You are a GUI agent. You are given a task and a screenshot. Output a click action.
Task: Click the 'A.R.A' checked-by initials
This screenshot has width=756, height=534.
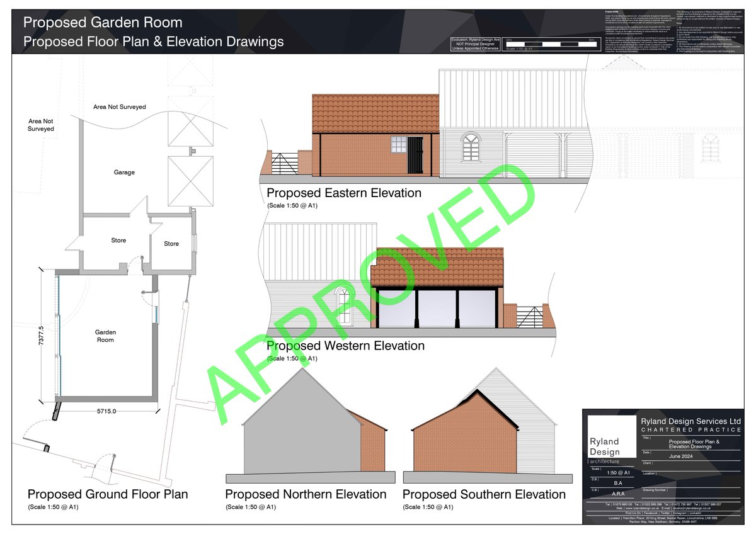pyautogui.click(x=618, y=494)
